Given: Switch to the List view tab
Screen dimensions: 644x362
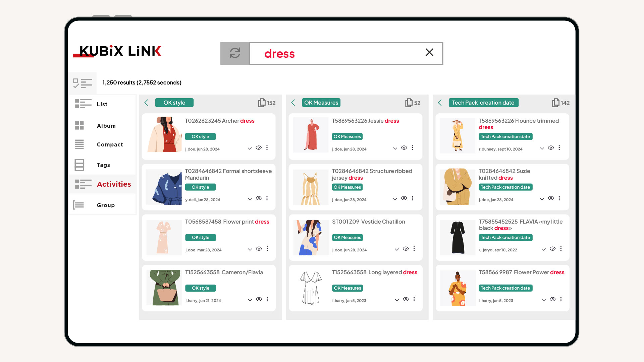Looking at the screenshot, I should pos(102,104).
